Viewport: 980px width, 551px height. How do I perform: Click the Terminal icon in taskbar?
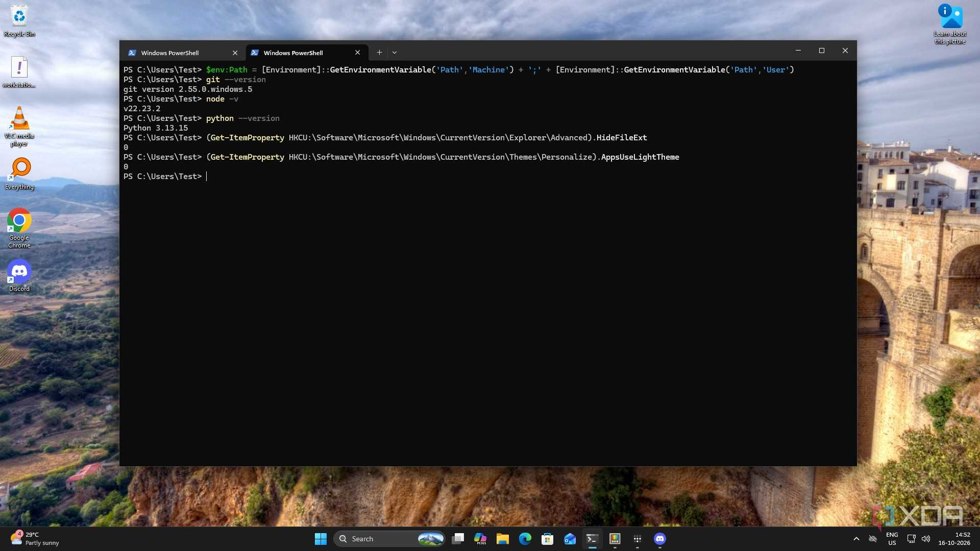point(592,539)
